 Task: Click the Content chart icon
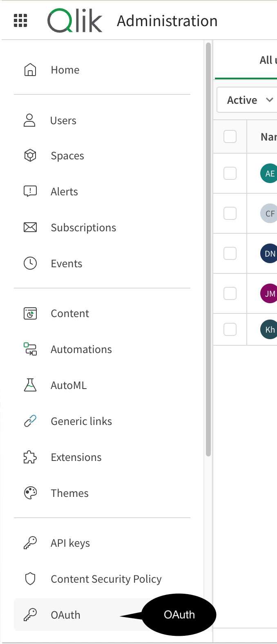click(x=30, y=313)
